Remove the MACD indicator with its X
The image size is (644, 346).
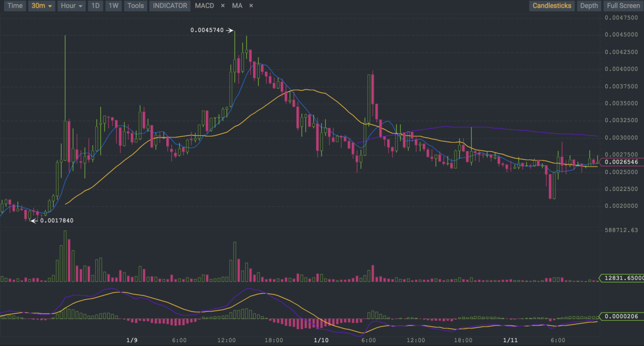[x=223, y=6]
